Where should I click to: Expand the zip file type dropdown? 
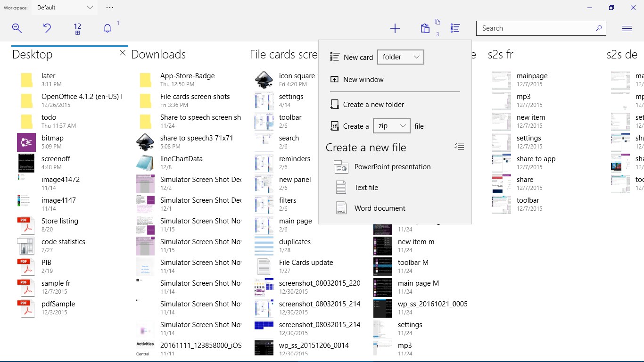pyautogui.click(x=392, y=126)
